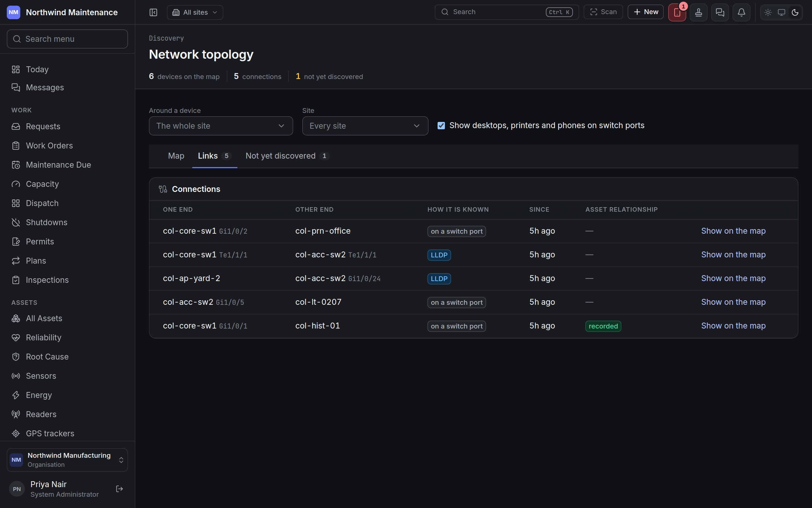Screen dimensions: 812x508
Task: Click col-ap-yard-2 in Connections table
Action: click(191, 279)
